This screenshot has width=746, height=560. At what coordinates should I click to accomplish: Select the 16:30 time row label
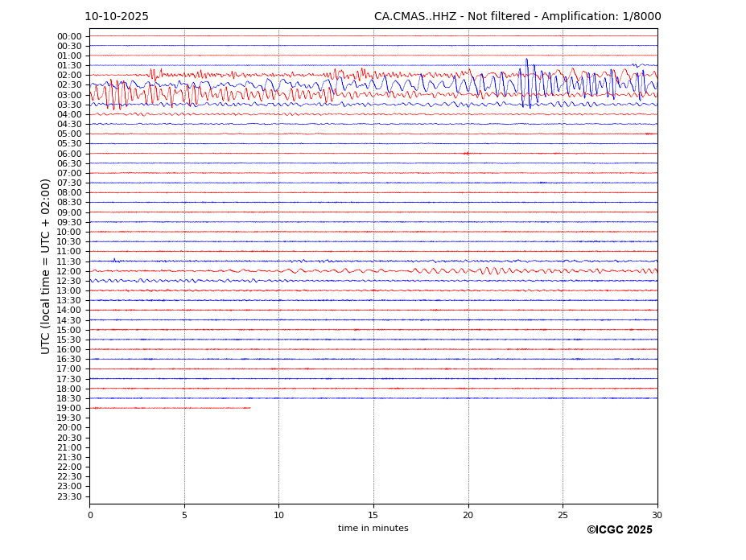point(69,359)
